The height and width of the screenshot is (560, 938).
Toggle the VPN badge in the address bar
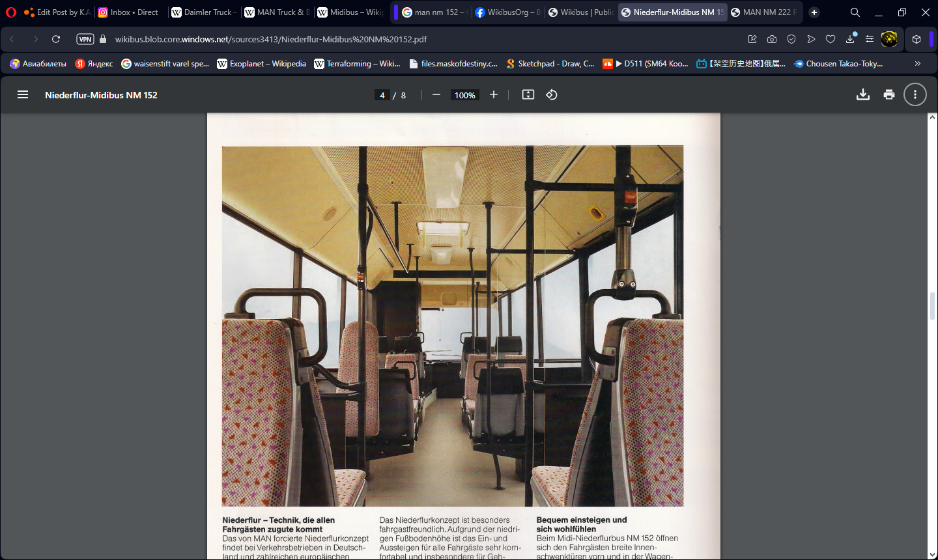(85, 39)
